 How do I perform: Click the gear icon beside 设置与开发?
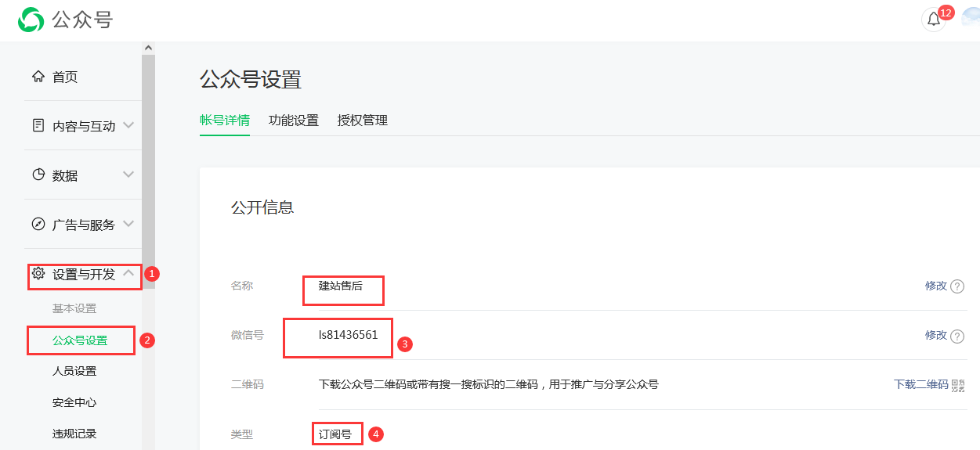pyautogui.click(x=38, y=273)
